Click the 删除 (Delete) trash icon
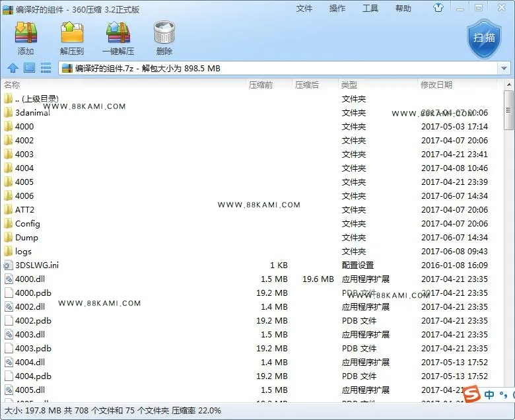Viewport: 515px width, 420px height. pos(164,33)
